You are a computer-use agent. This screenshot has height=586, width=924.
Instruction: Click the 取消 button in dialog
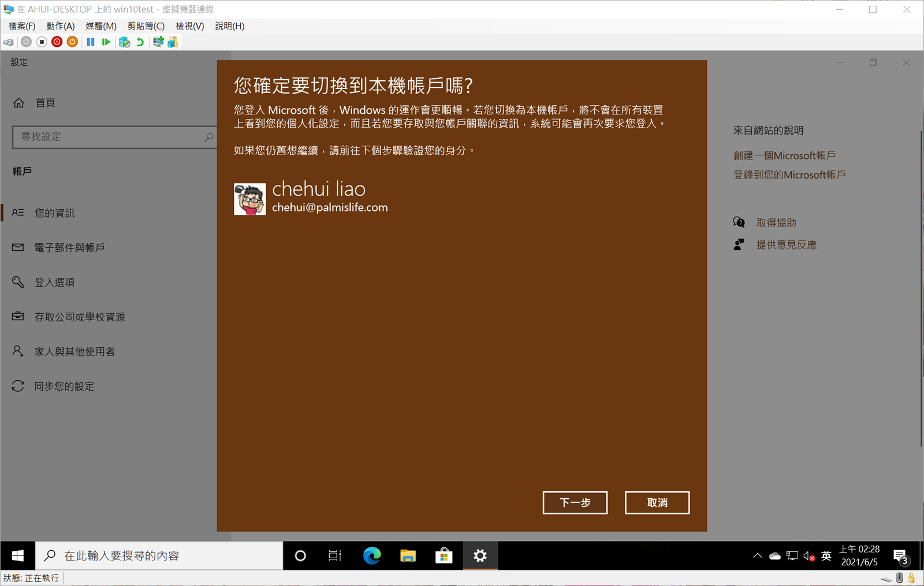point(657,503)
